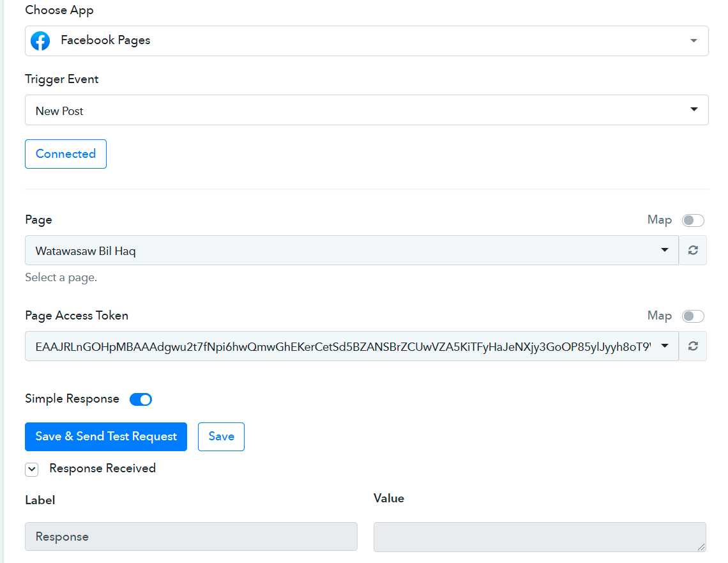Click the Facebook logo icon in Choose App
This screenshot has width=728, height=563.
40,41
